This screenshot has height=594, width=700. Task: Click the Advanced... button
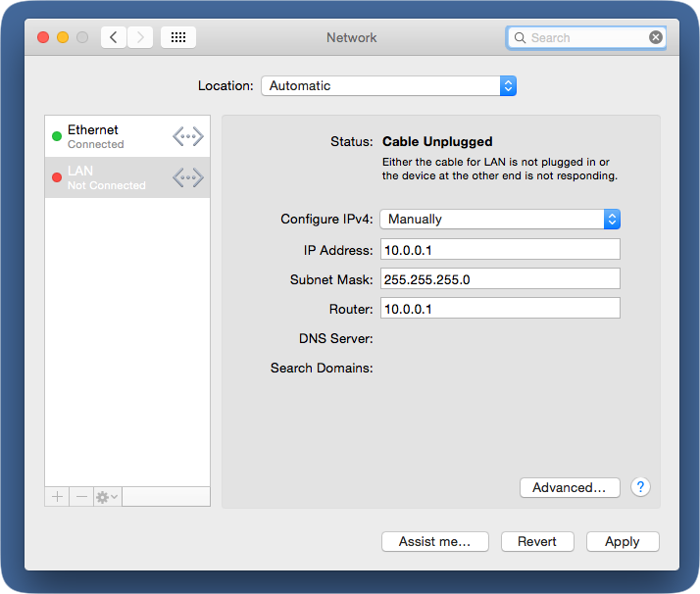coord(570,487)
